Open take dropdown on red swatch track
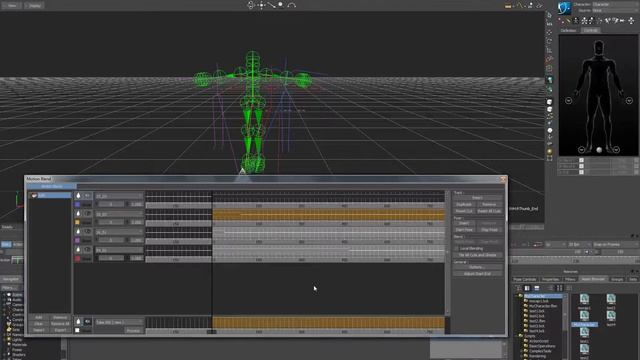Image resolution: width=640 pixels, height=360 pixels. point(119,250)
